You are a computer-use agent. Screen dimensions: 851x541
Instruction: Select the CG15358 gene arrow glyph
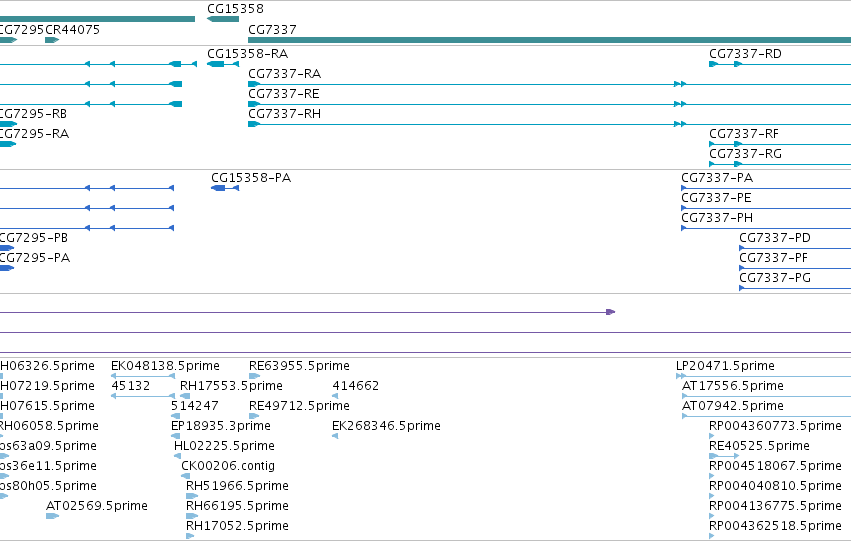click(223, 20)
